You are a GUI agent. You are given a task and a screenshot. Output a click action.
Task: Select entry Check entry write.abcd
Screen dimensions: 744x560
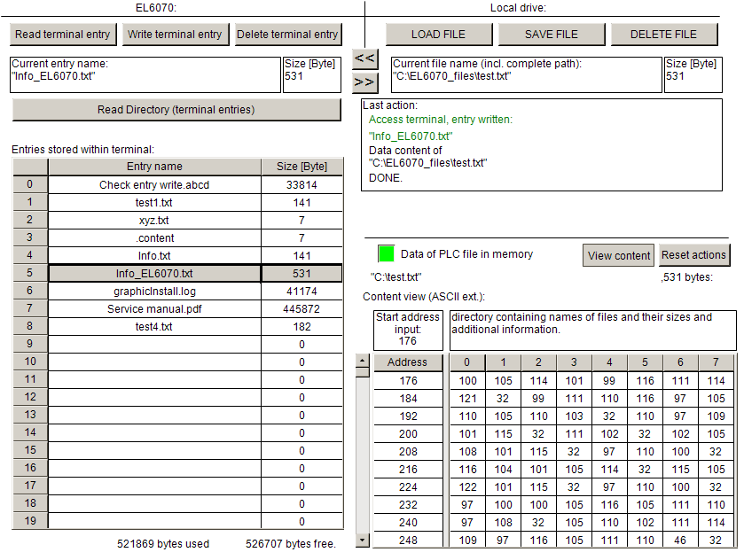(x=154, y=185)
